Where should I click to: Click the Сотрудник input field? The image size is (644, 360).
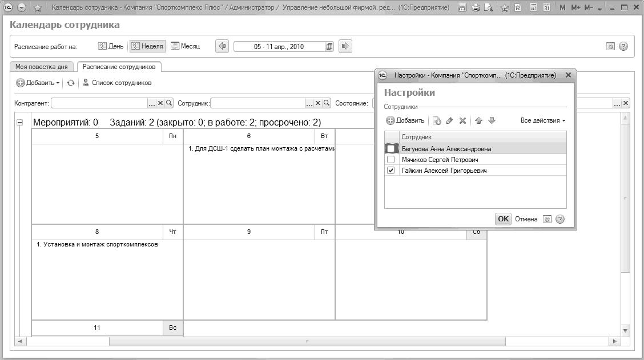point(257,103)
